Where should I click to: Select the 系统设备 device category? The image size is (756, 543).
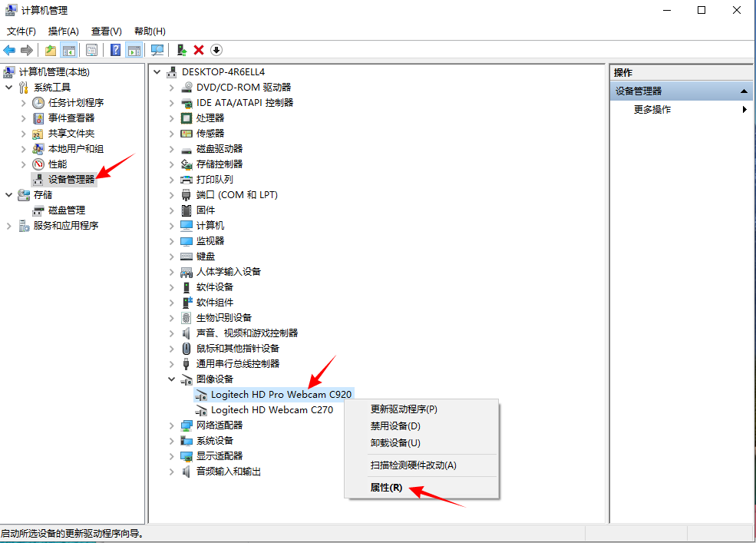tap(215, 441)
